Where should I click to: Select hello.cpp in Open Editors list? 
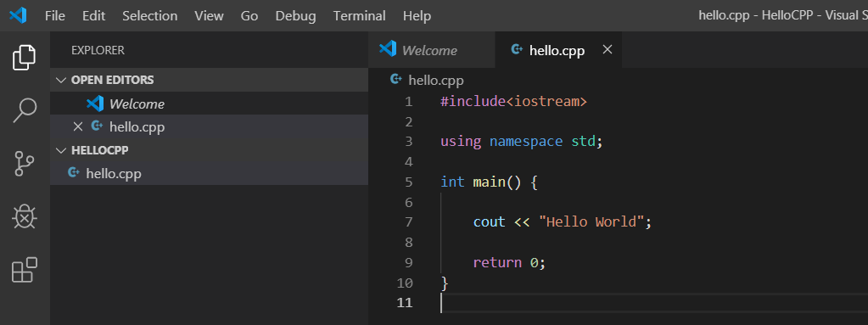point(209,126)
